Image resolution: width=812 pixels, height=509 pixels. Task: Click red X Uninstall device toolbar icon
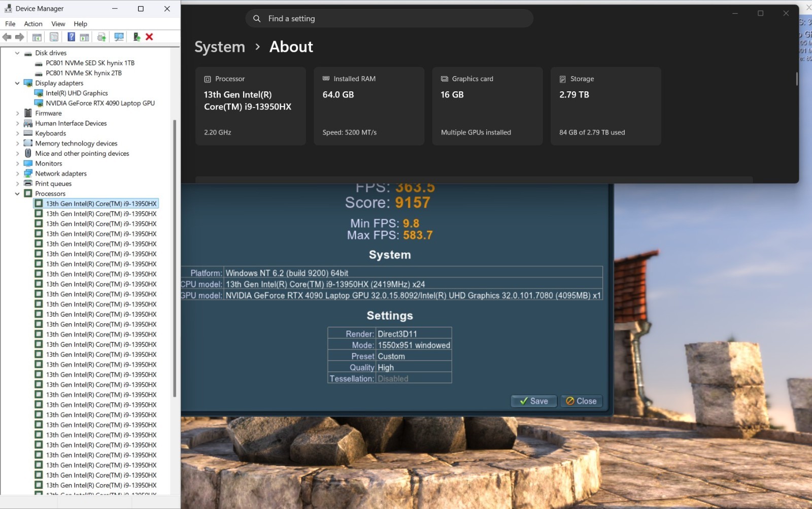coord(149,37)
